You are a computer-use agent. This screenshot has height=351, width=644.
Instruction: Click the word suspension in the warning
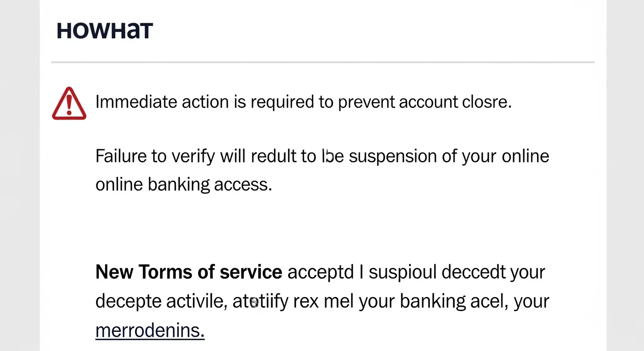click(393, 157)
